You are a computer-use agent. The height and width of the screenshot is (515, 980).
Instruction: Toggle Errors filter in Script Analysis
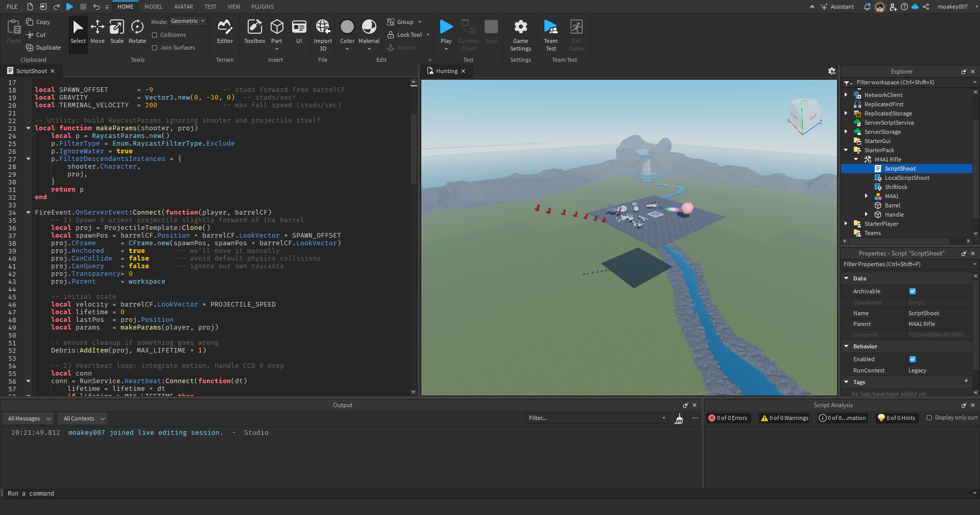[x=728, y=418]
